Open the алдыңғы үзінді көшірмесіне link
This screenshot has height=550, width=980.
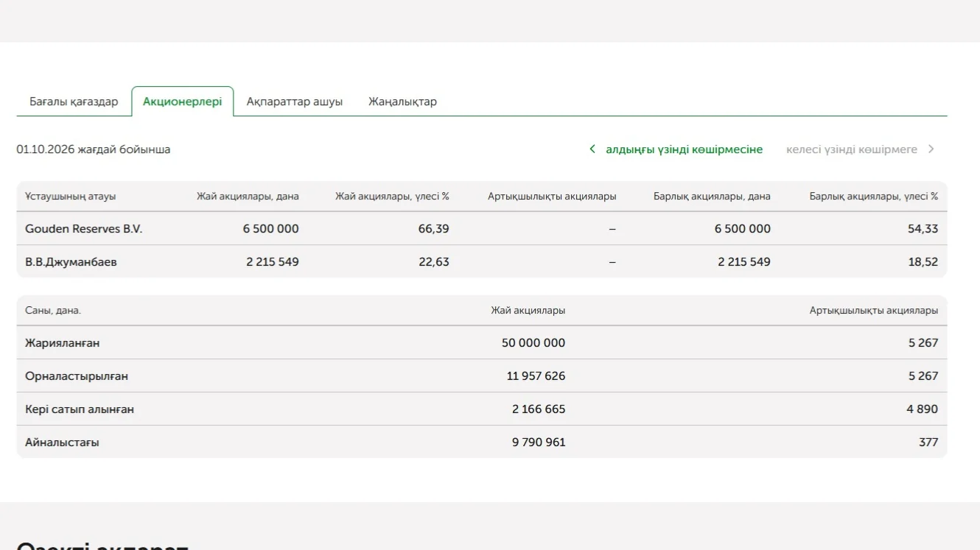tap(676, 149)
